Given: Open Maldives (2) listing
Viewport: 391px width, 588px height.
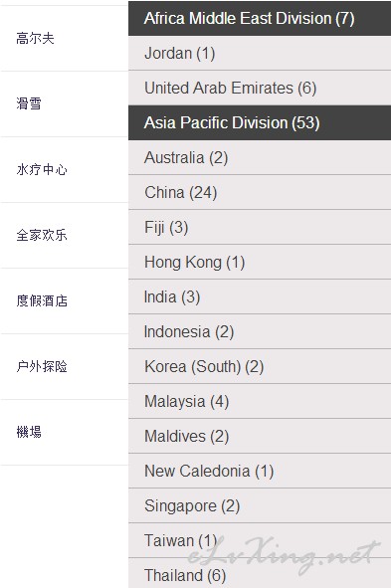Looking at the screenshot, I should tap(260, 437).
